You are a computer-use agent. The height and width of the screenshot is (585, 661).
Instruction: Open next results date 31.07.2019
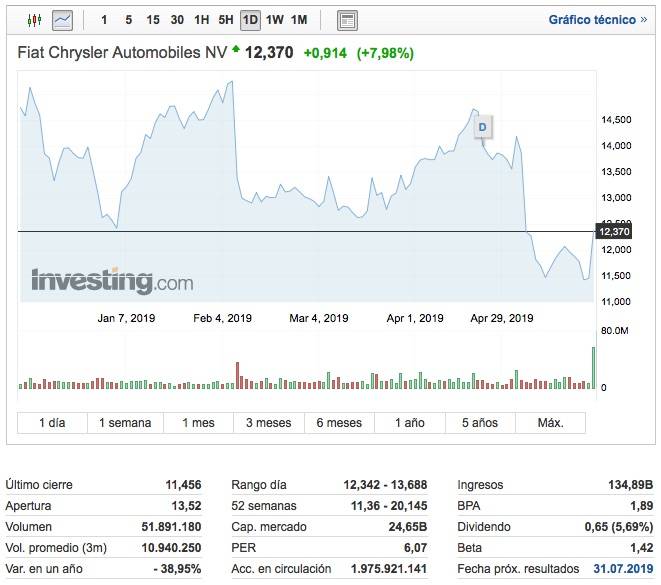[623, 569]
